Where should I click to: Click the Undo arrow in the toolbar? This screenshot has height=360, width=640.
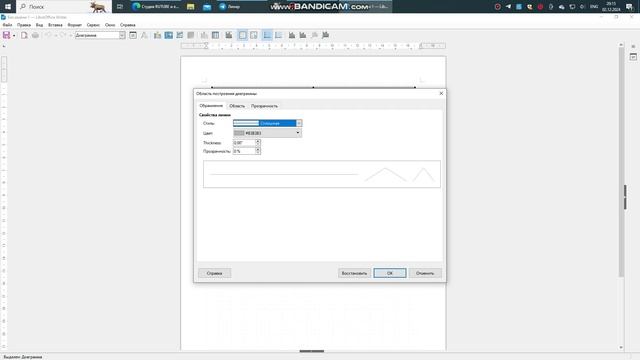click(48, 36)
